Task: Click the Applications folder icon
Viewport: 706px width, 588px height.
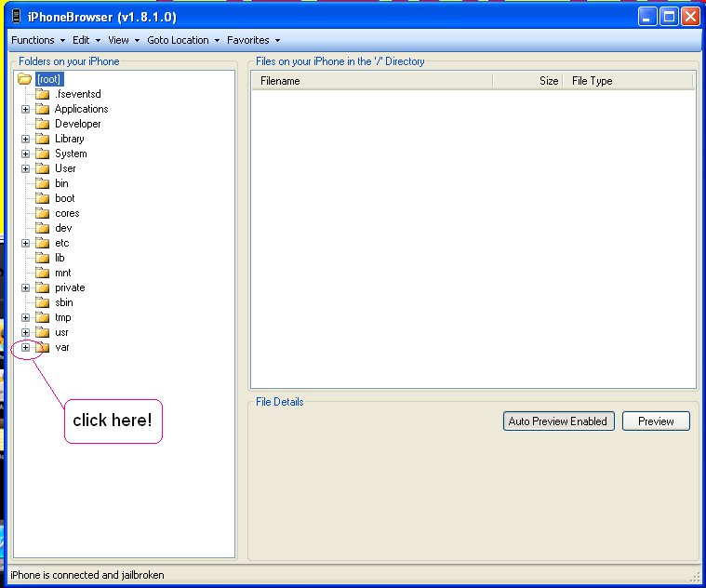Action: [43, 109]
